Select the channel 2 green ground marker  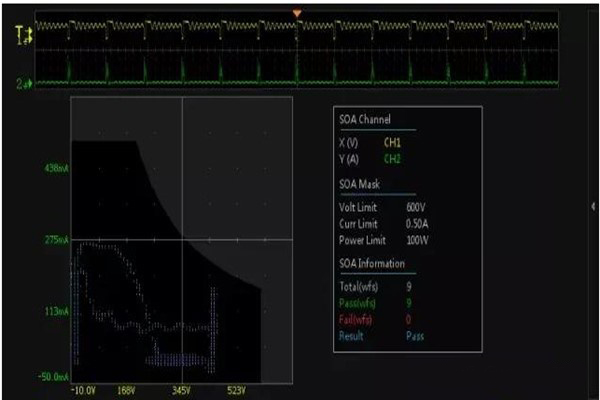19,85
